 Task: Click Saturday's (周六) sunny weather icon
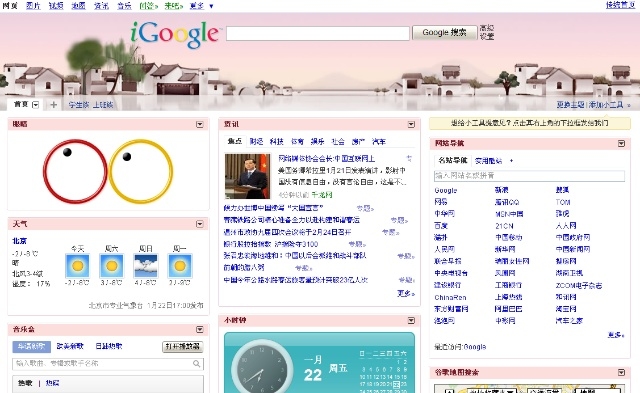tap(112, 266)
